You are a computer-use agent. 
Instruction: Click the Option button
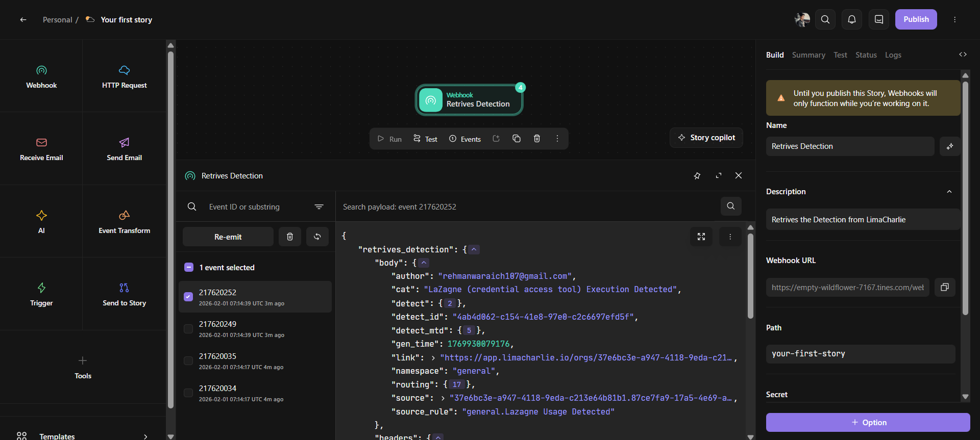(868, 422)
